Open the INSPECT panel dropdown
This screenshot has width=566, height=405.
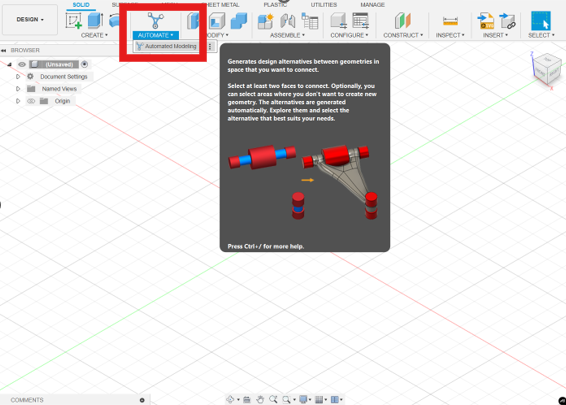(x=450, y=35)
